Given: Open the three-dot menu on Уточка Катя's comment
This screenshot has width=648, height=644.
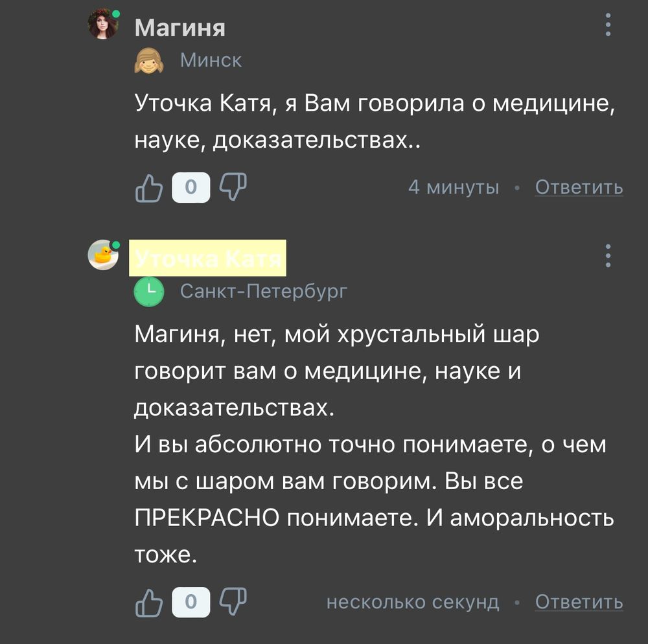Looking at the screenshot, I should 607,255.
